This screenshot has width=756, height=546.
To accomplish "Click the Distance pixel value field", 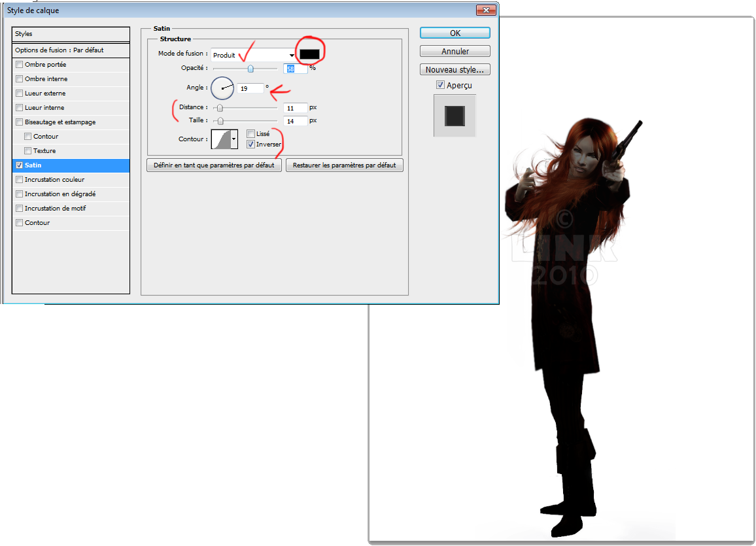I will [x=296, y=108].
